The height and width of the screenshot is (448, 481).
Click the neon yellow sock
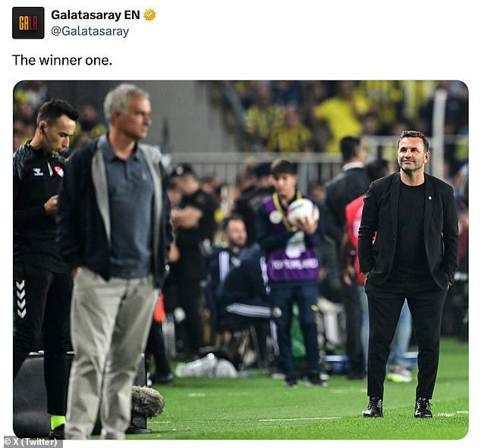(58, 422)
